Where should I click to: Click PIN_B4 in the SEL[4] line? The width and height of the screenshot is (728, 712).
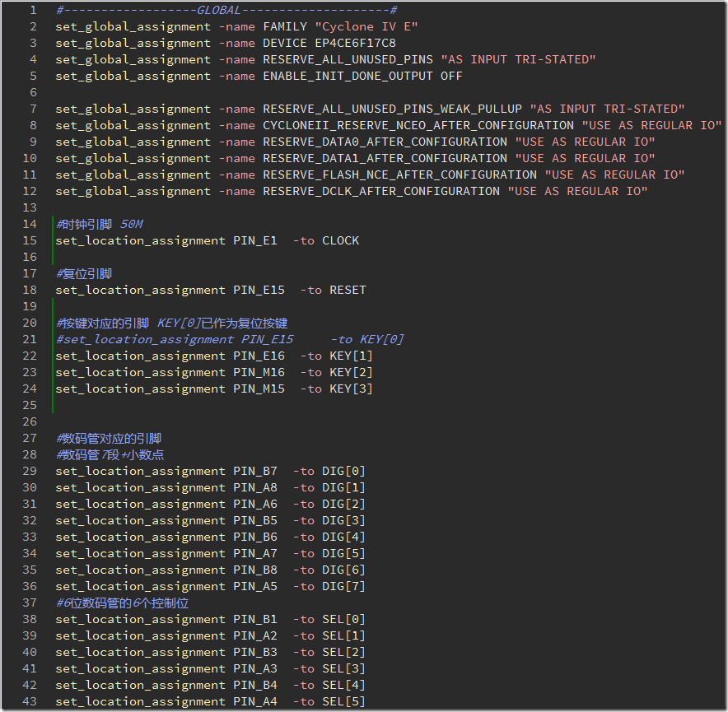tap(255, 686)
